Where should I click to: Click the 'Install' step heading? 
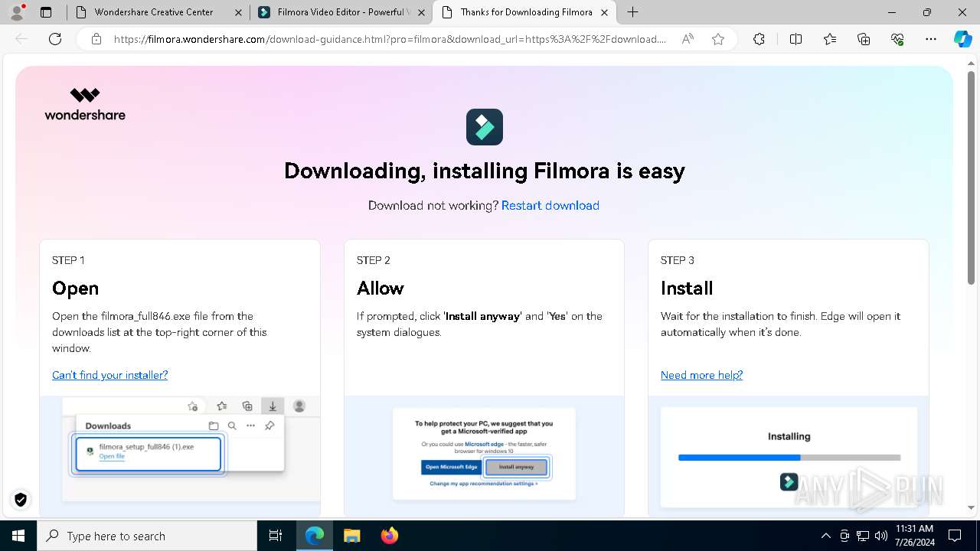tap(687, 289)
